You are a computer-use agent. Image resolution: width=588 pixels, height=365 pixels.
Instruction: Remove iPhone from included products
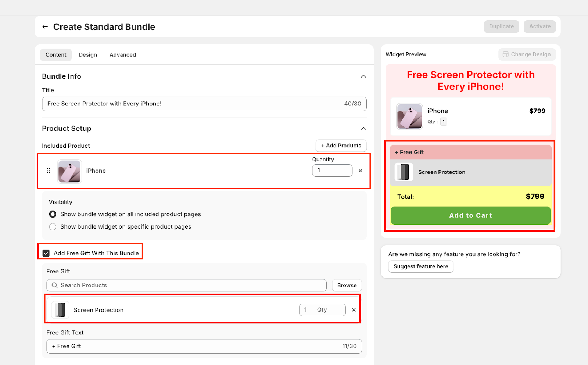click(x=361, y=171)
